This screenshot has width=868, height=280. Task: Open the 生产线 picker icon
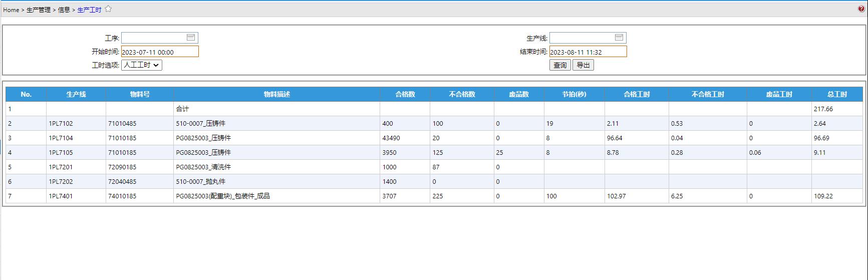(619, 38)
